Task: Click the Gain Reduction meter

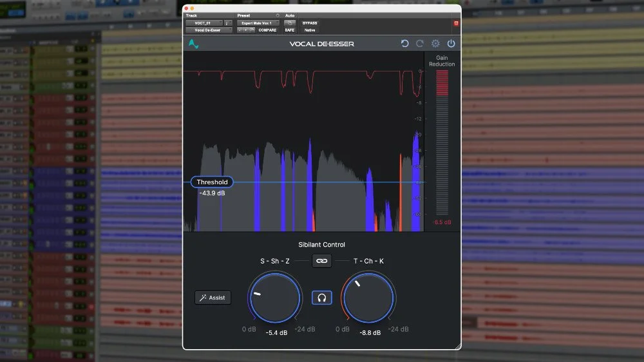Action: [442, 142]
